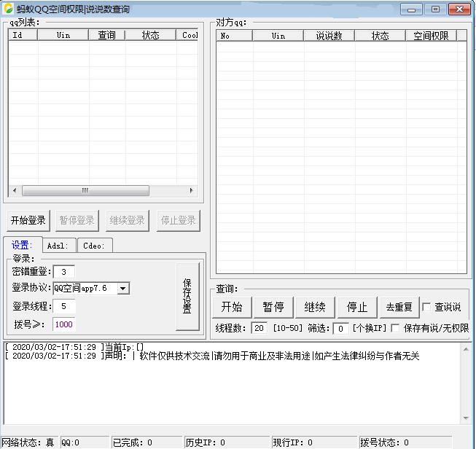This screenshot has height=449, width=476.
Task: Stop the query using the 停止 button
Action: [357, 307]
